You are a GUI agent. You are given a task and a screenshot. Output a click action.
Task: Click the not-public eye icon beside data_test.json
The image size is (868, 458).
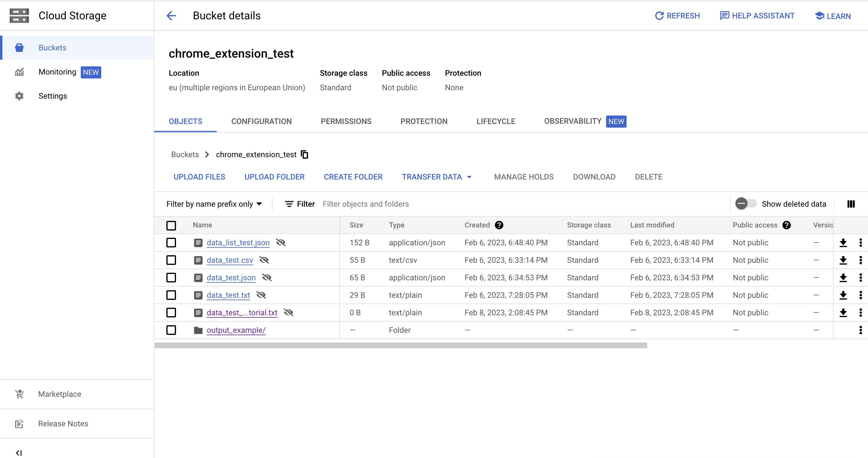[x=267, y=278]
